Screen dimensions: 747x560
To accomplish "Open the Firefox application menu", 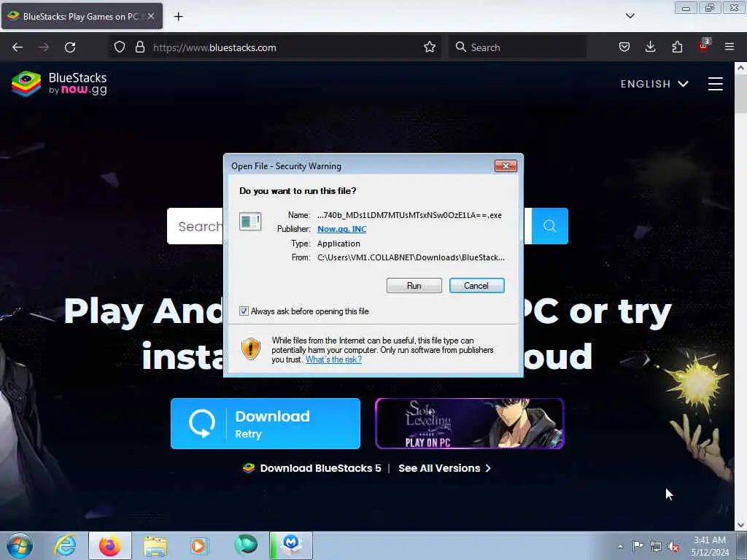I will pyautogui.click(x=729, y=47).
